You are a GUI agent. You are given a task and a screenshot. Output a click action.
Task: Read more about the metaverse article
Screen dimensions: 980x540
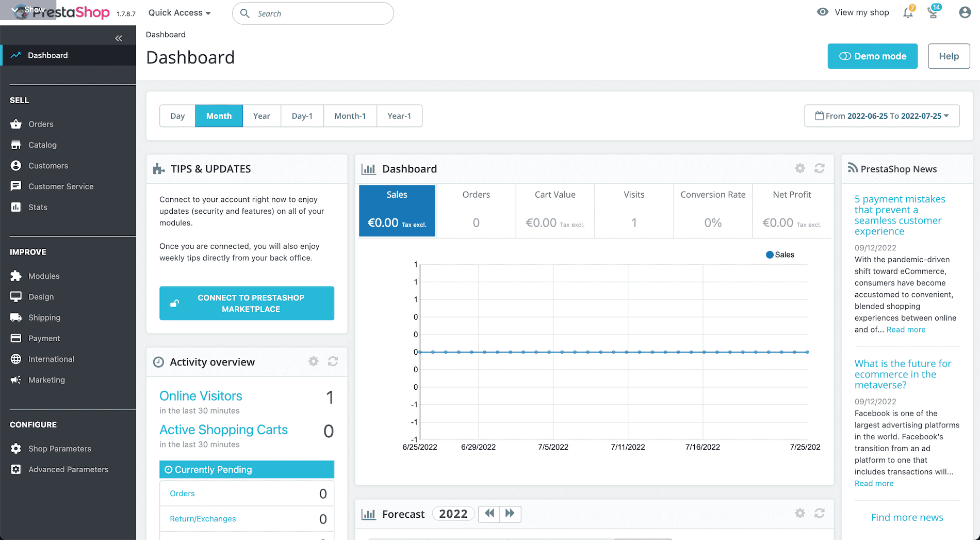(x=874, y=483)
